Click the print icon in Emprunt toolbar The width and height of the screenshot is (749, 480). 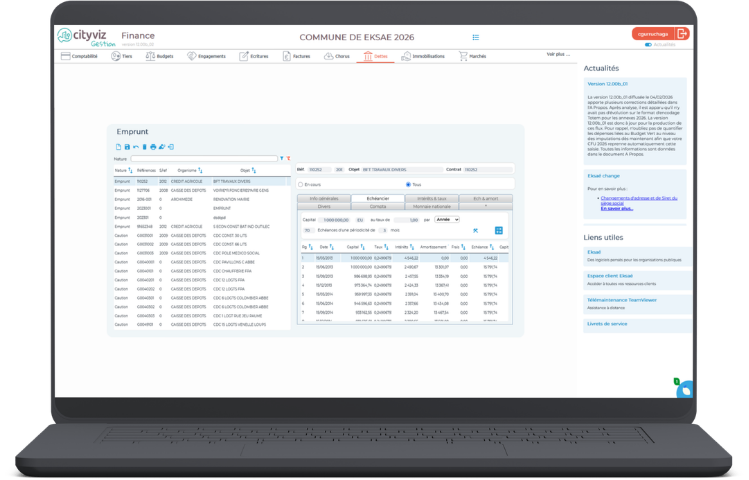[151, 147]
